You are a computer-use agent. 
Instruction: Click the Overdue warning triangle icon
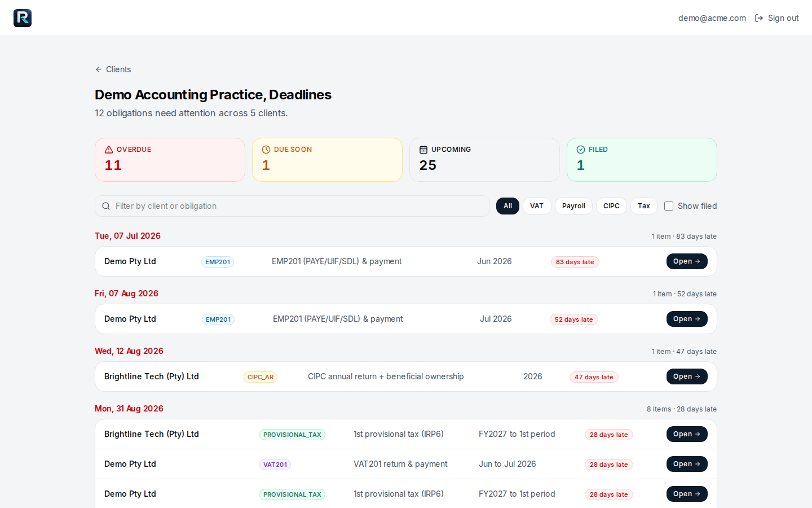[109, 150]
